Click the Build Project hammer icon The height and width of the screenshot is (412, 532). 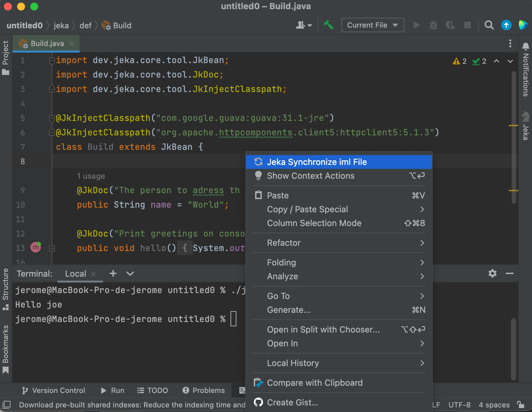(x=328, y=25)
